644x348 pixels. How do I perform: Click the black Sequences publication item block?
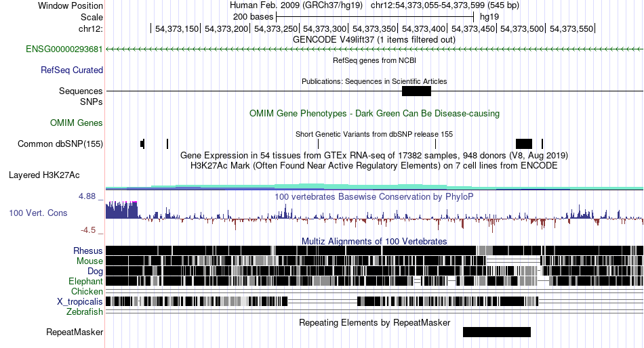tap(416, 91)
